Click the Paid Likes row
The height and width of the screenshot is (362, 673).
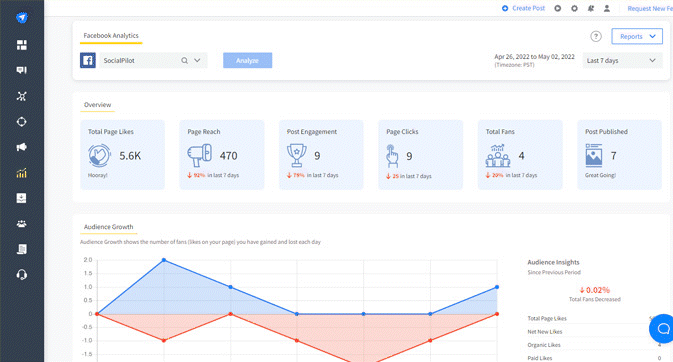pos(594,358)
